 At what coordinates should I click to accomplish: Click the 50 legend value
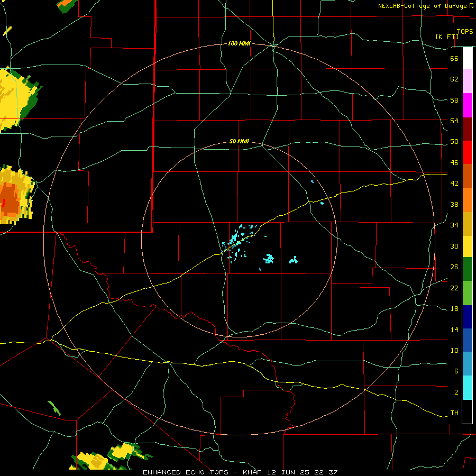[x=454, y=141]
